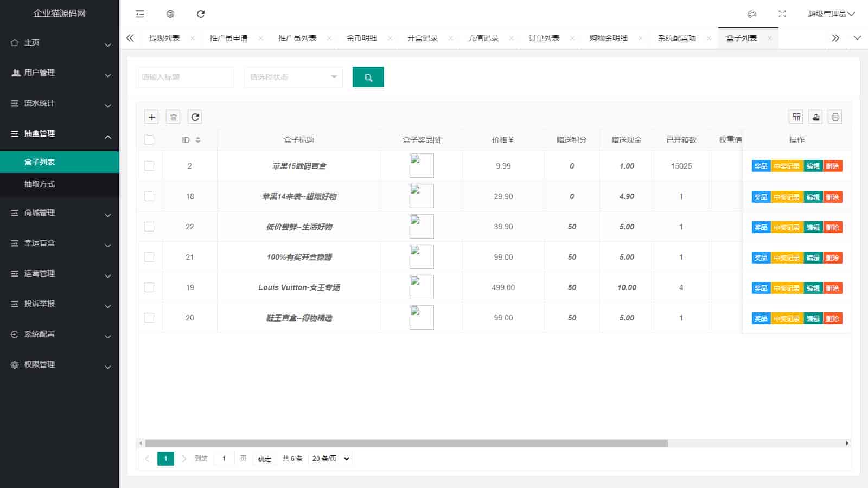
Task: Select the checkbox for row ID 18
Action: coord(149,196)
